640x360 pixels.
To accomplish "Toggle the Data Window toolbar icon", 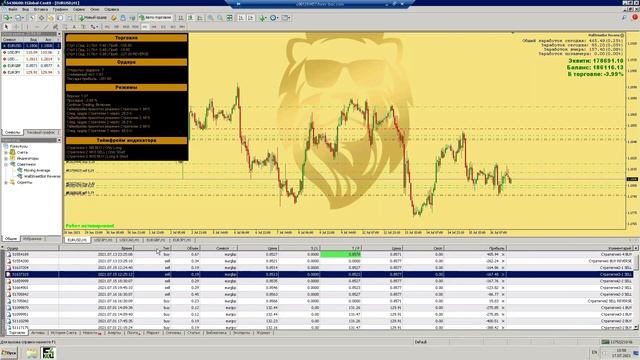I will coord(41,18).
